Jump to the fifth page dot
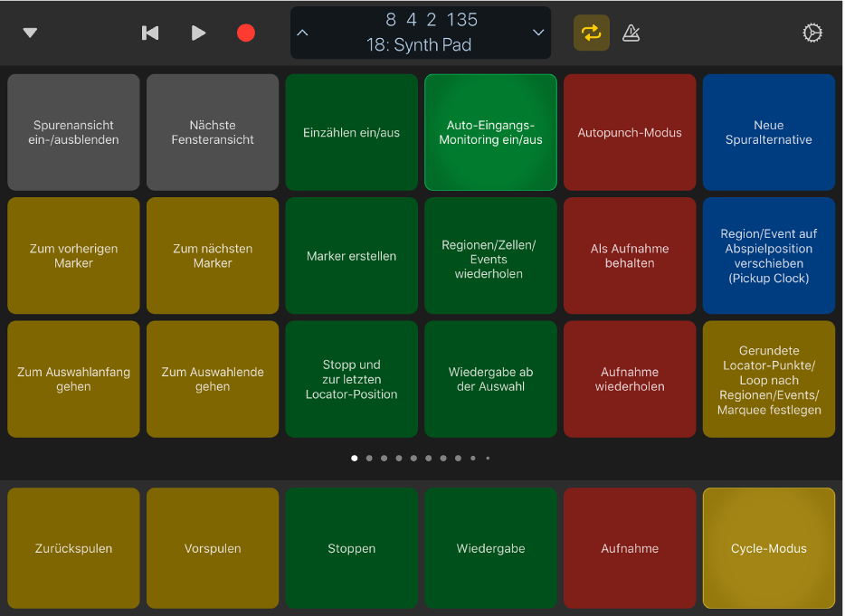The width and height of the screenshot is (845, 616). click(x=413, y=458)
